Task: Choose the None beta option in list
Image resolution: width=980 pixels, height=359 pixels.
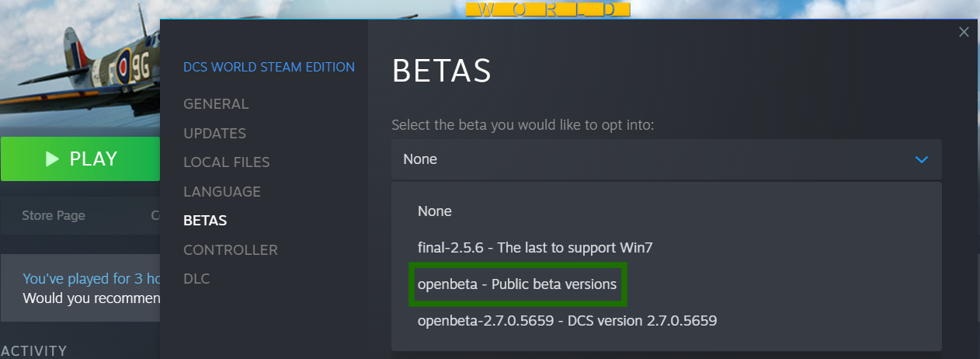Action: click(x=435, y=211)
